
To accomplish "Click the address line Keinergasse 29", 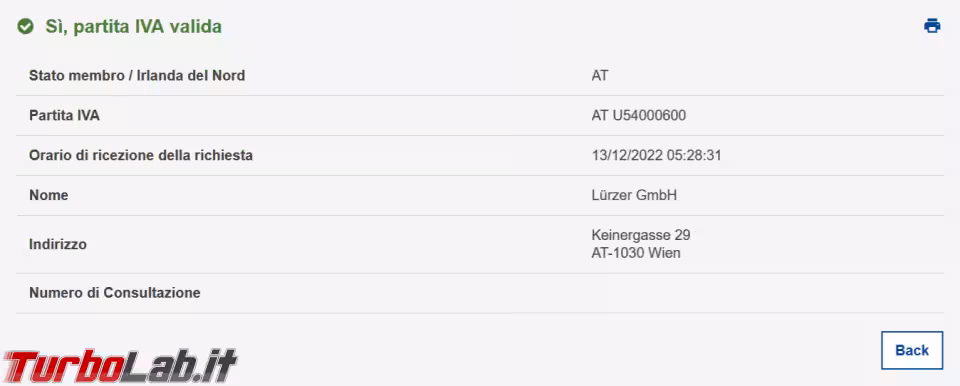I will (641, 235).
